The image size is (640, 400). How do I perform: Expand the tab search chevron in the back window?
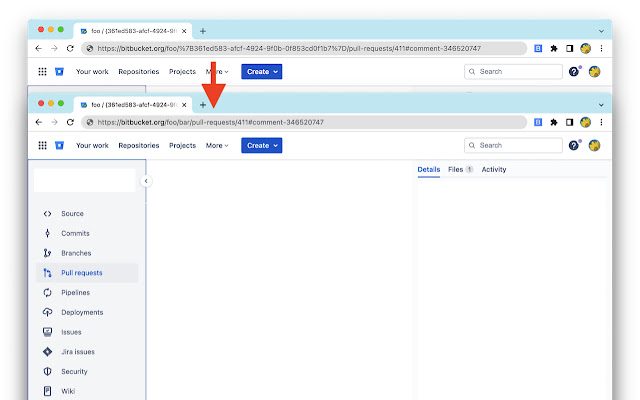pos(601,31)
